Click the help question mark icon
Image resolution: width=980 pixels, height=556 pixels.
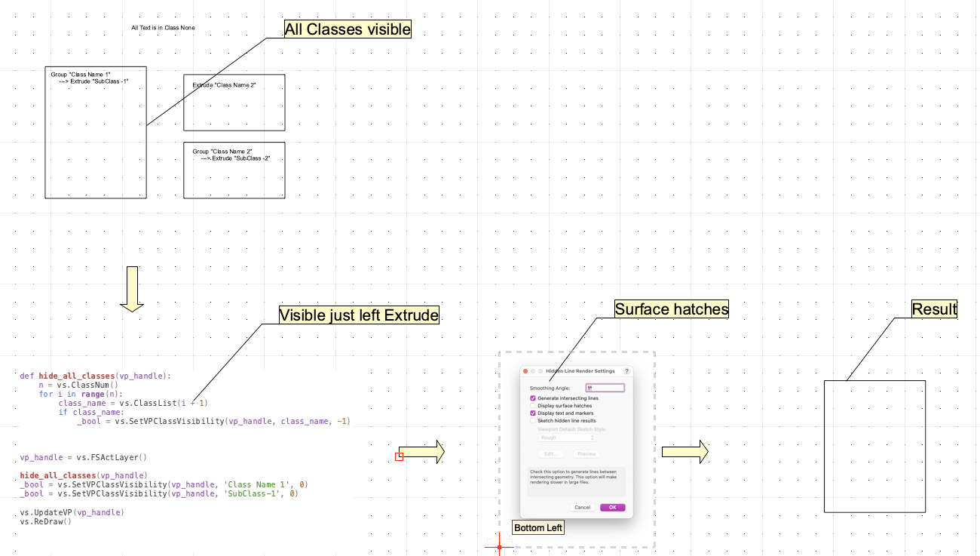click(626, 371)
